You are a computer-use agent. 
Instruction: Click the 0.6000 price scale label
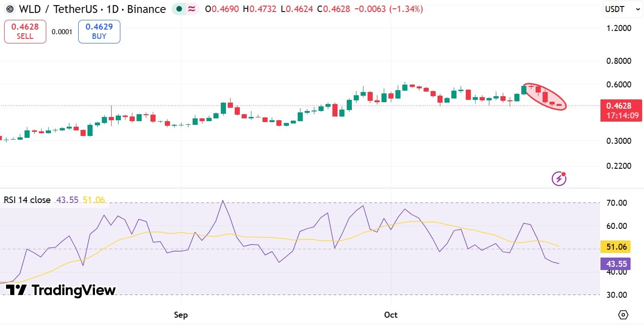pos(619,85)
